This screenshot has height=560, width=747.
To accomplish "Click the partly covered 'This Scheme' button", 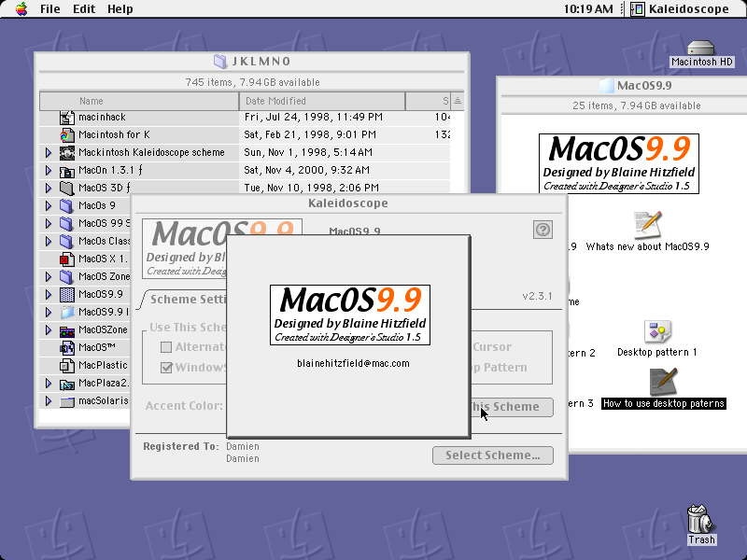I will tap(512, 407).
